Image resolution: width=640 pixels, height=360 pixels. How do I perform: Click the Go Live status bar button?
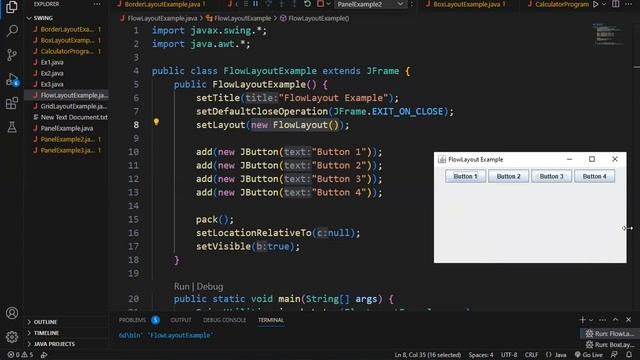(588, 355)
